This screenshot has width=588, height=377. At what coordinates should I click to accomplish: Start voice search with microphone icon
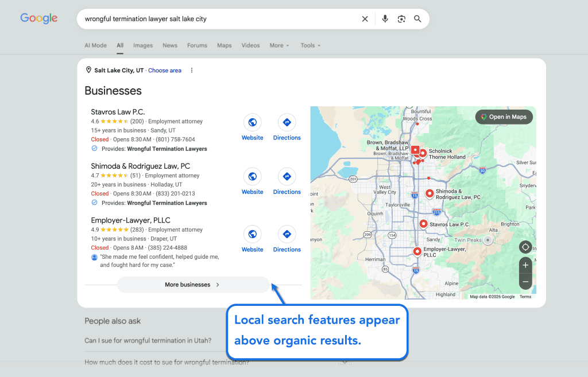point(385,19)
